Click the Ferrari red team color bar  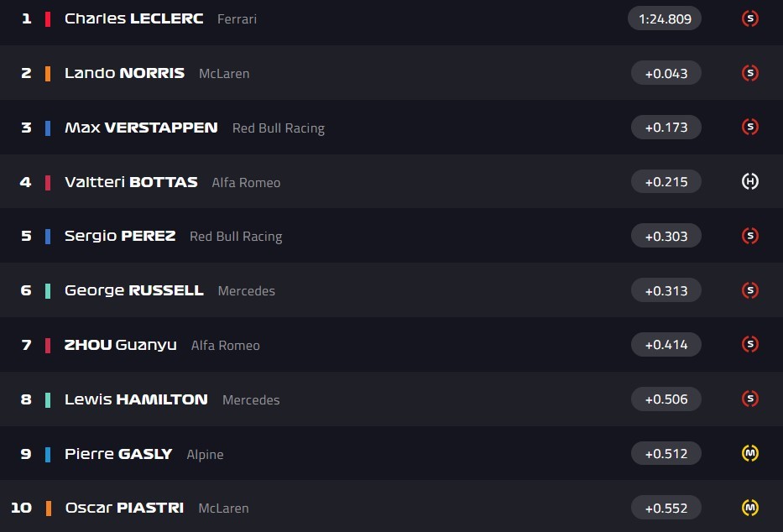[x=48, y=18]
